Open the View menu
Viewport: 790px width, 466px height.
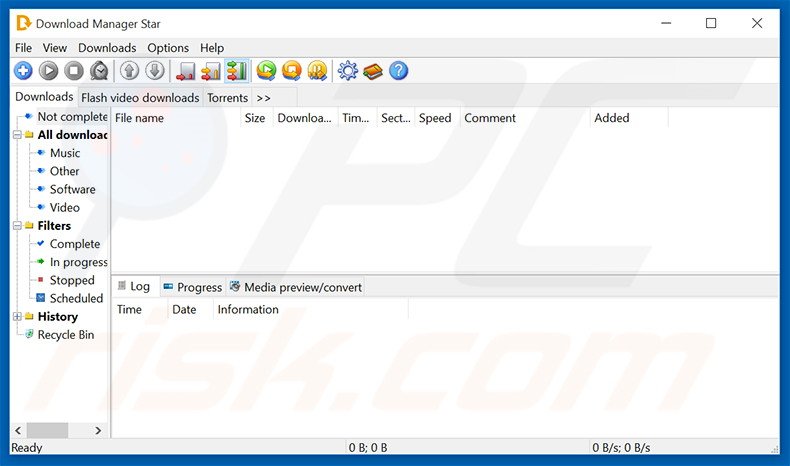coord(54,48)
